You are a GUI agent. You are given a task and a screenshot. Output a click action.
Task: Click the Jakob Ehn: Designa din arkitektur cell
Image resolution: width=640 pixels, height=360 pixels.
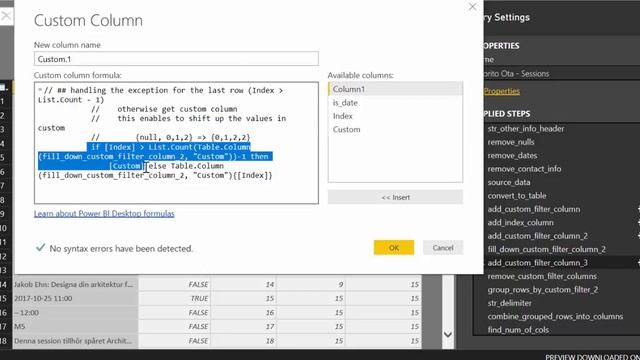click(x=75, y=284)
